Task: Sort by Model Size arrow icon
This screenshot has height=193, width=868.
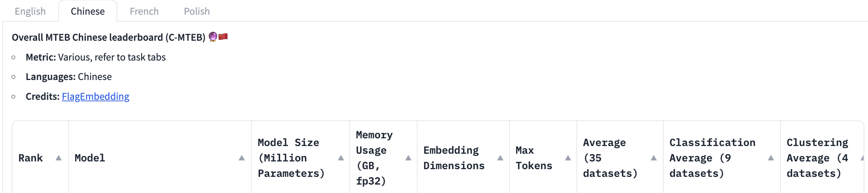Action: pyautogui.click(x=341, y=158)
